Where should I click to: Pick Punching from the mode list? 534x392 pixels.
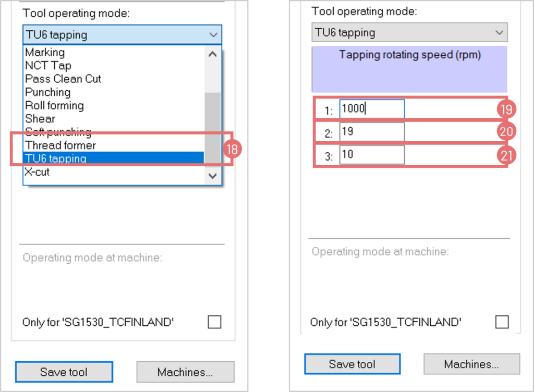(x=48, y=92)
